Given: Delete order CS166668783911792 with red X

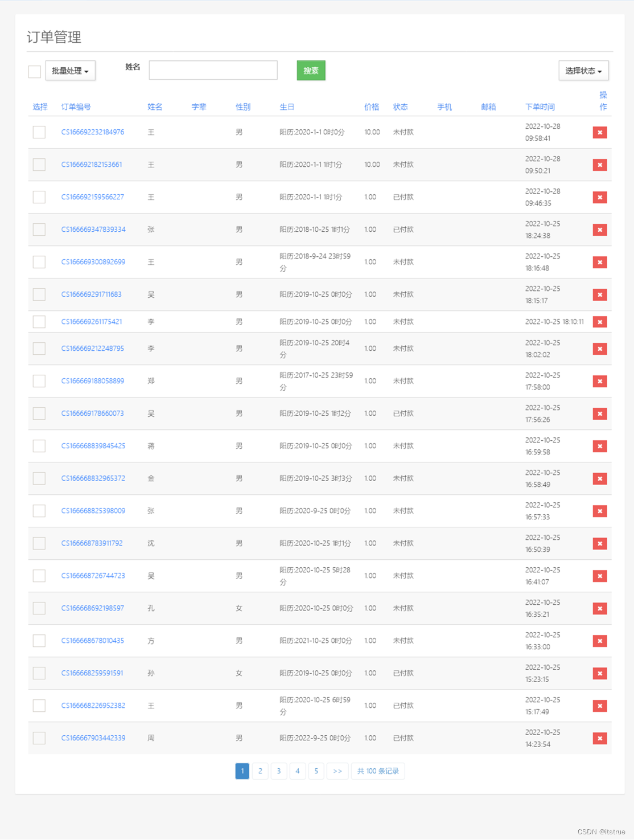Looking at the screenshot, I should click(x=600, y=543).
